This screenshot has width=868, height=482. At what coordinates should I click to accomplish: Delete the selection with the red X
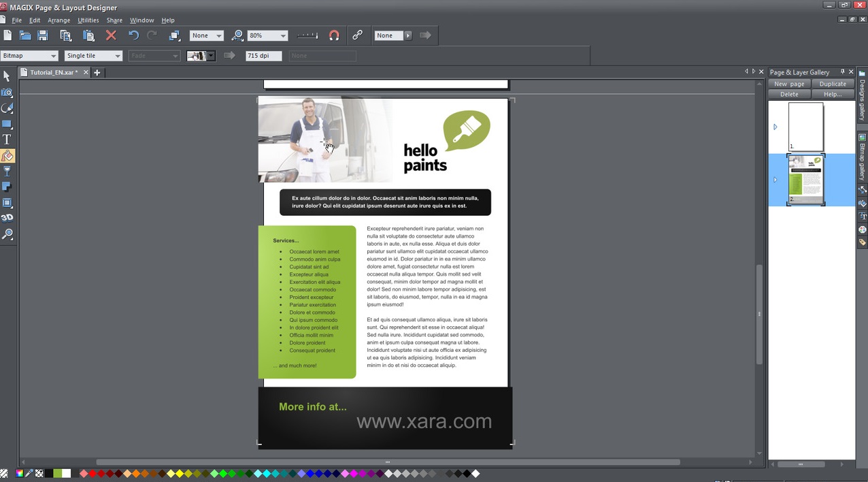point(111,35)
